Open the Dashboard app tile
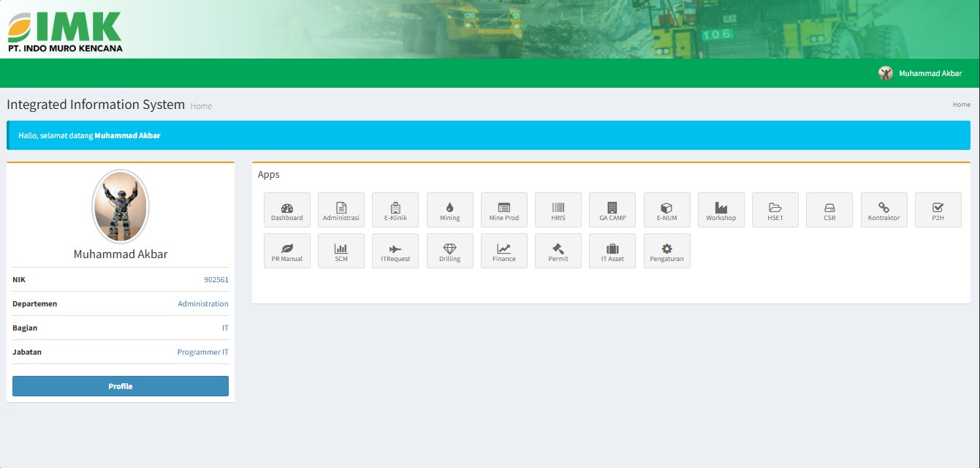Screen dimensions: 980x468 (x=286, y=210)
